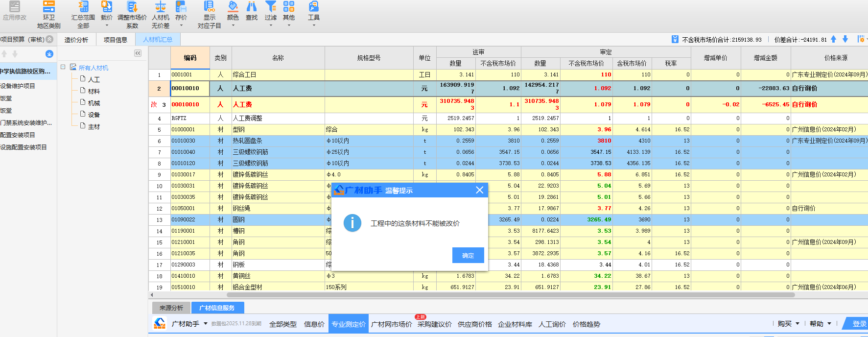Click the column settings gear icon
This screenshot has height=337, width=868.
[861, 39]
